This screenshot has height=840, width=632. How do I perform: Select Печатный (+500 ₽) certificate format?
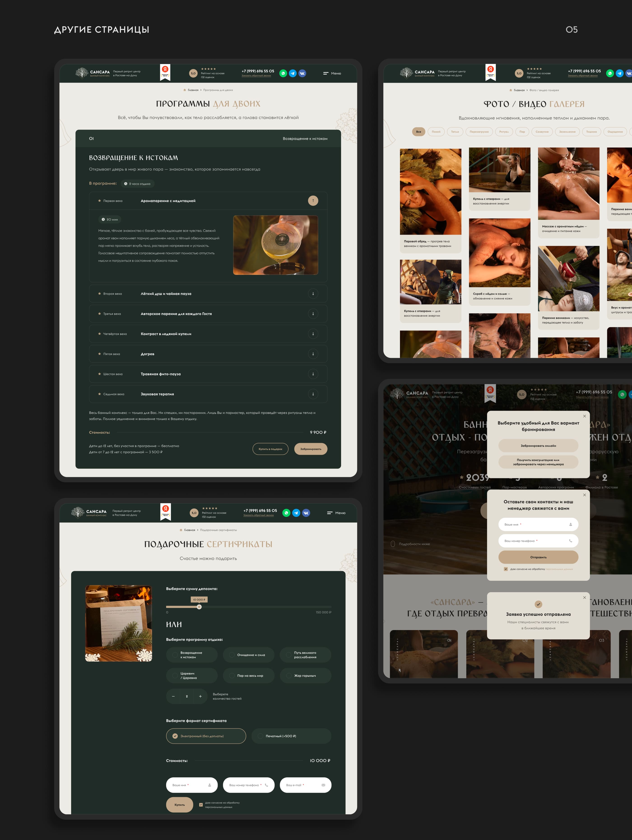click(291, 736)
